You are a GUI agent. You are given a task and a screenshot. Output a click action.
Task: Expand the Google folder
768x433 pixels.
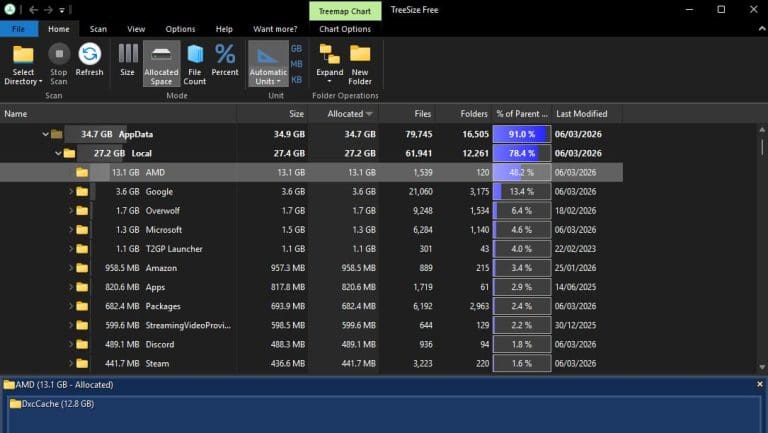71,192
